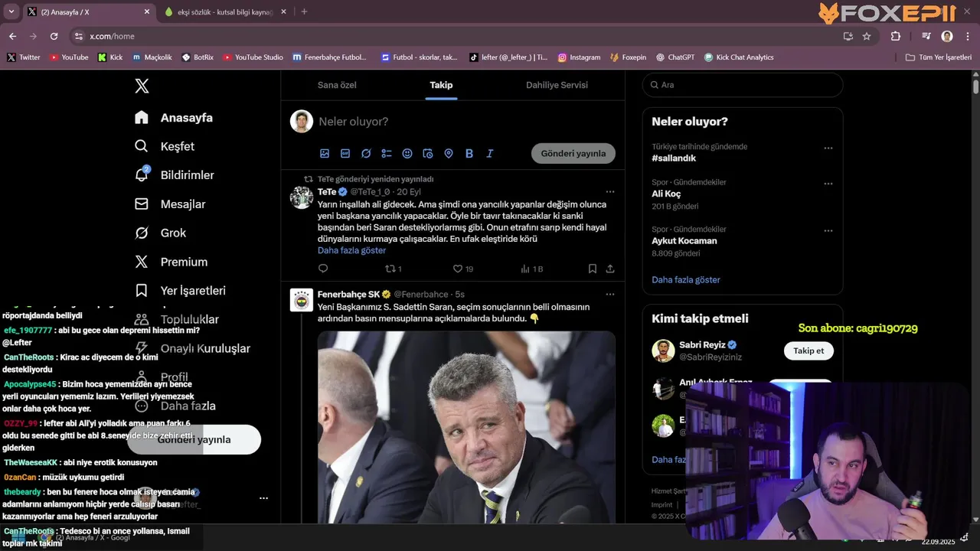
Task: Add media via the image icon
Action: tap(325, 154)
